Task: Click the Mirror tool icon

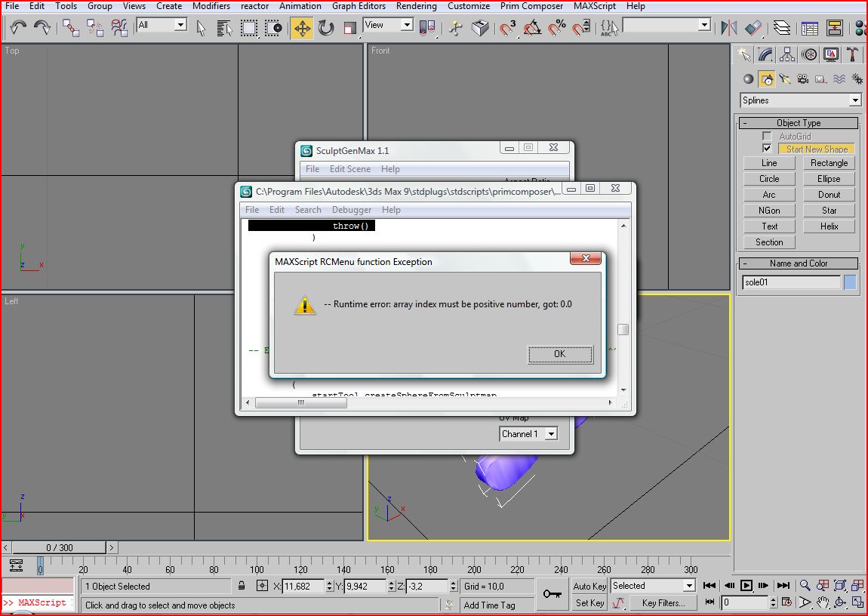Action: coord(729,27)
